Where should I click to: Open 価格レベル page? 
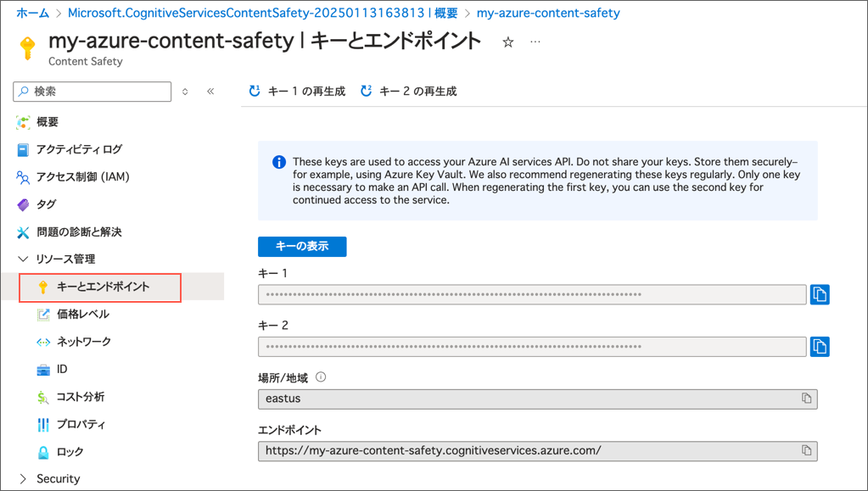tap(82, 315)
